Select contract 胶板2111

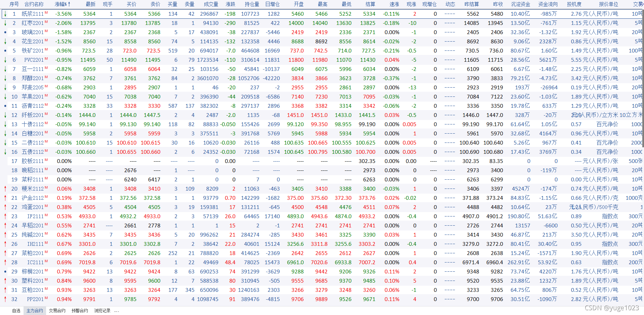32,161
